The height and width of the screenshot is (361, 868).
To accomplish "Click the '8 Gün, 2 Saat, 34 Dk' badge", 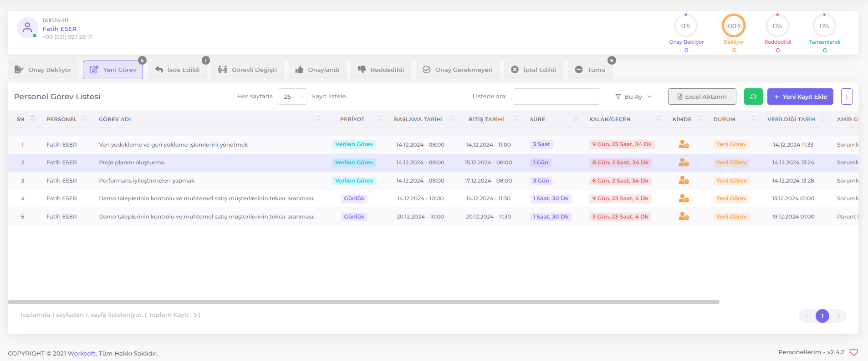I will (x=620, y=163).
